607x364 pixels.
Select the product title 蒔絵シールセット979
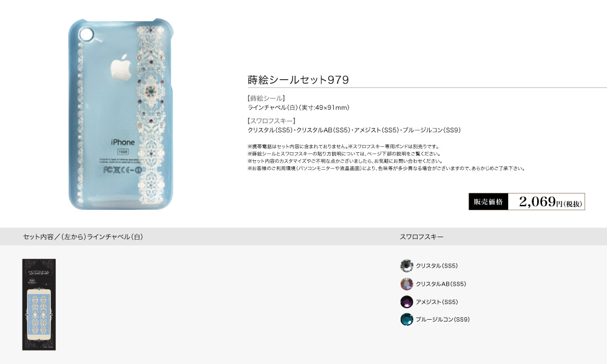coord(298,79)
